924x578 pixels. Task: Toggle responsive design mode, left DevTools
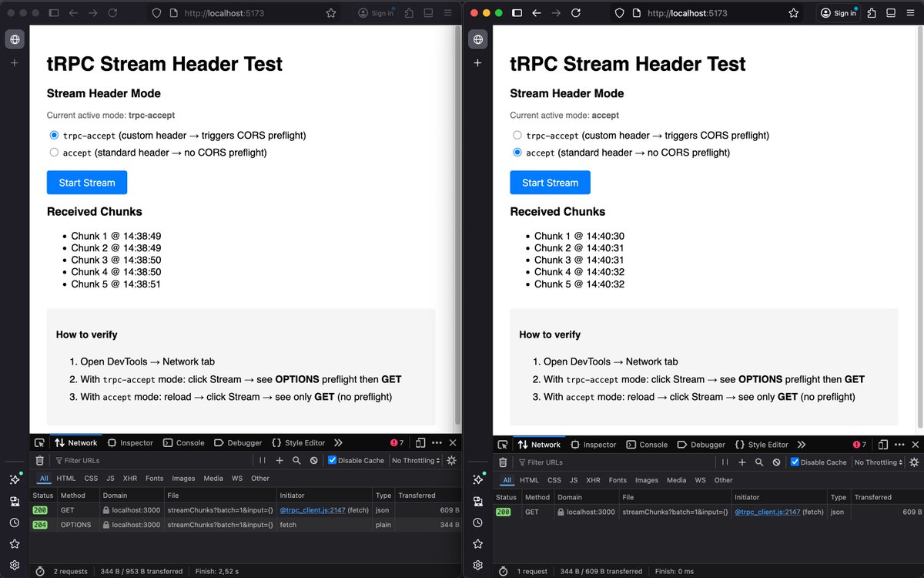(420, 443)
